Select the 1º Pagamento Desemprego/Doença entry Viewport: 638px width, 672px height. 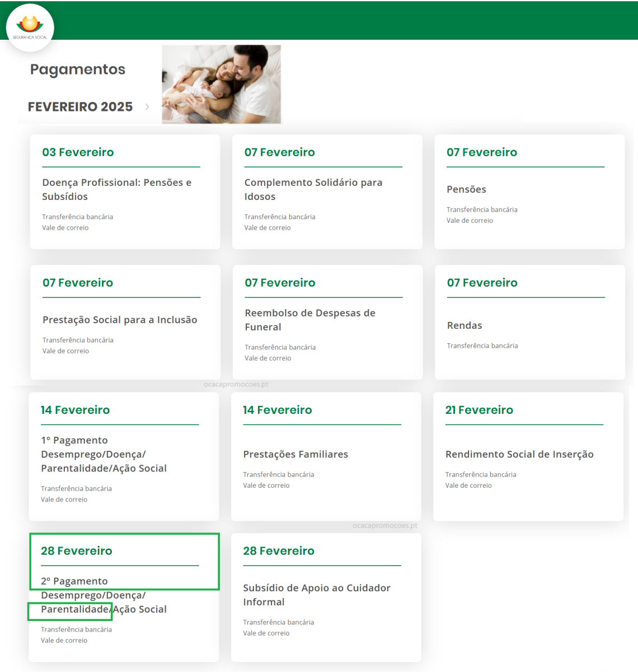click(x=104, y=454)
